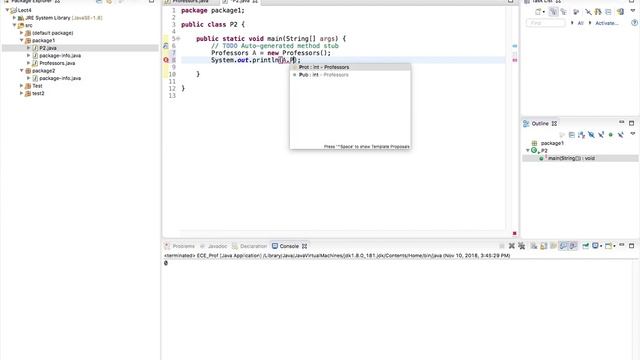Click the Pin Console icon
Image resolution: width=640 pixels, height=360 pixels.
[586, 246]
